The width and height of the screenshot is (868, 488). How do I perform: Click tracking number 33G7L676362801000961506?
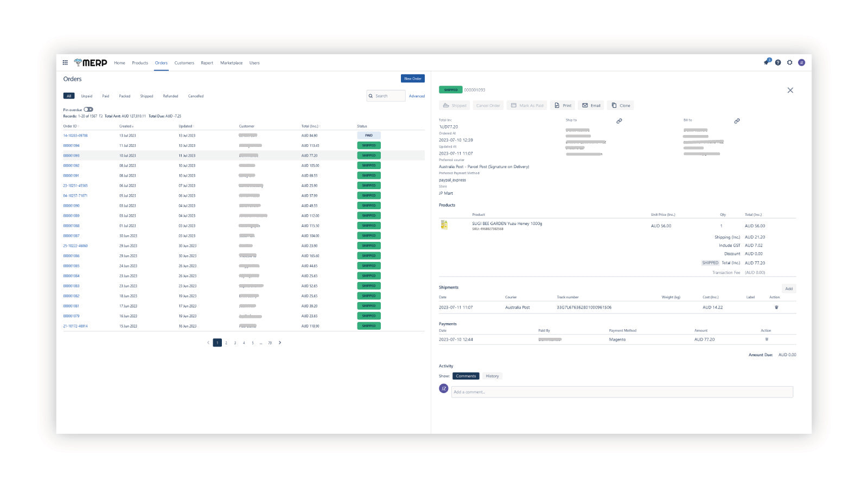584,307
